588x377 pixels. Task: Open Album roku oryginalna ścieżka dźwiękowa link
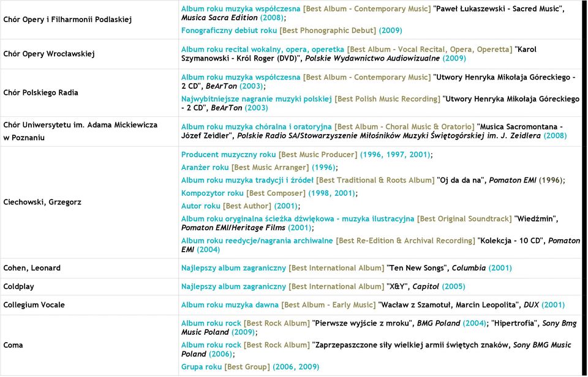pos(298,218)
